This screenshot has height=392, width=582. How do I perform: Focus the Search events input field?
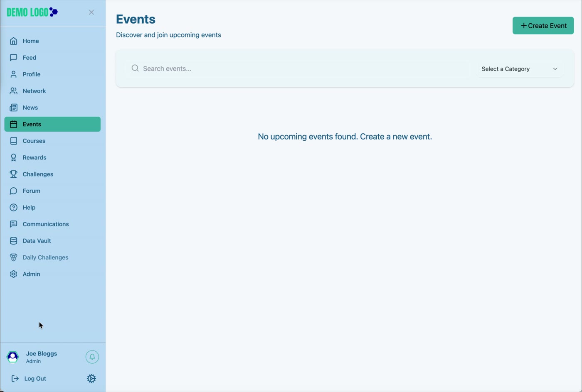pyautogui.click(x=297, y=69)
